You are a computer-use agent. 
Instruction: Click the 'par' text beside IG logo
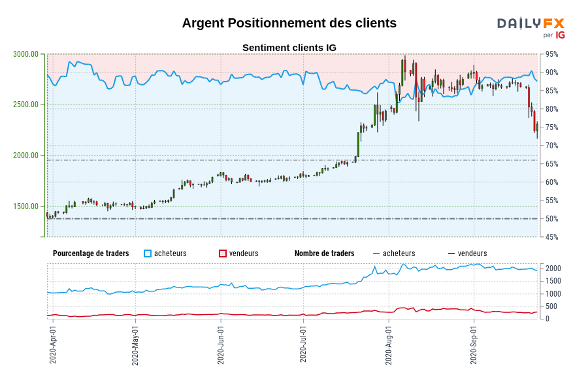(548, 35)
